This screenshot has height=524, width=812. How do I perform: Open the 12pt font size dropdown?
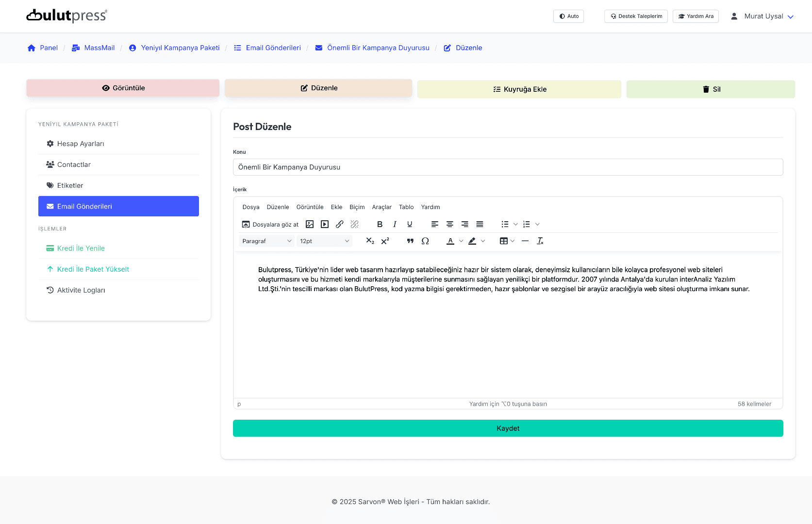coord(324,241)
